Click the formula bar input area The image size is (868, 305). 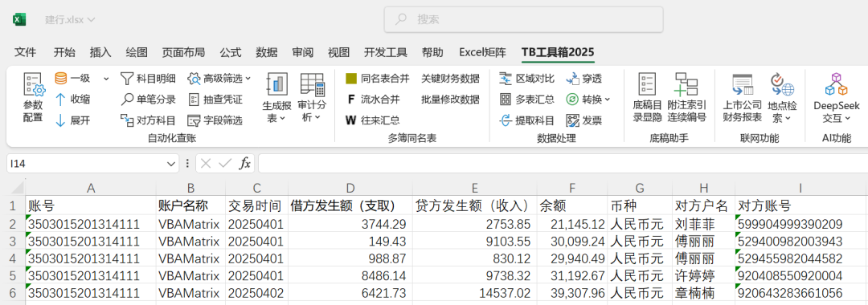(x=563, y=164)
